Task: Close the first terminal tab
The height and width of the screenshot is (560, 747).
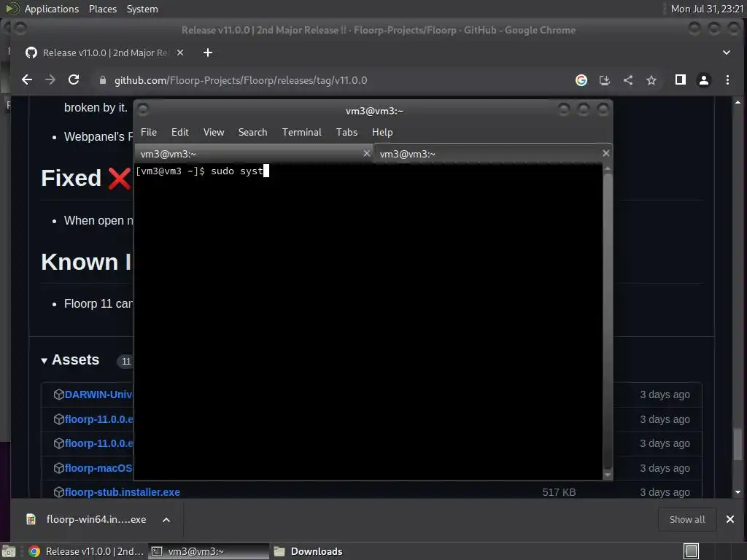Action: click(366, 153)
